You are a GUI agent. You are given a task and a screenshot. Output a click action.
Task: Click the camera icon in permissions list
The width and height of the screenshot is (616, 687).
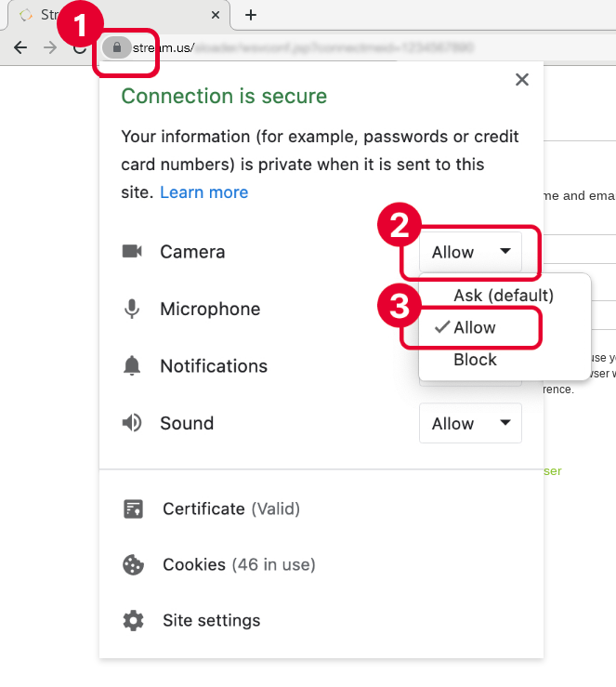coord(132,251)
